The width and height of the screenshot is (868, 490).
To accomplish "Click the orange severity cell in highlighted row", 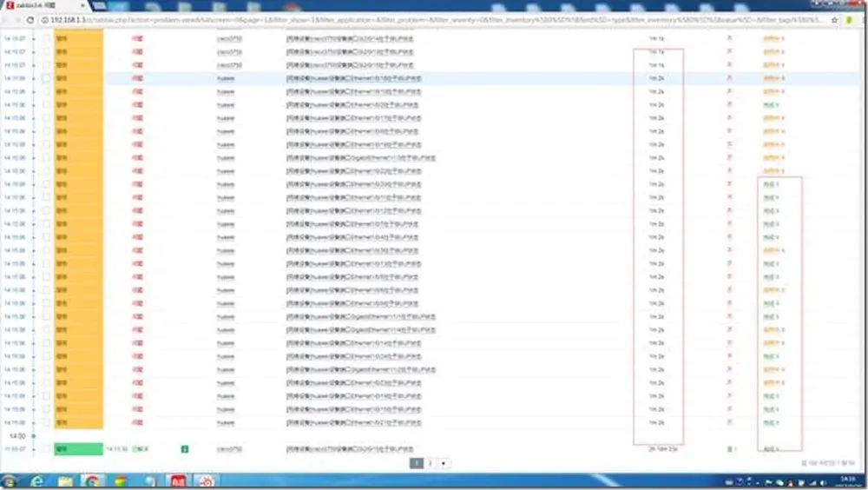I will click(79, 78).
